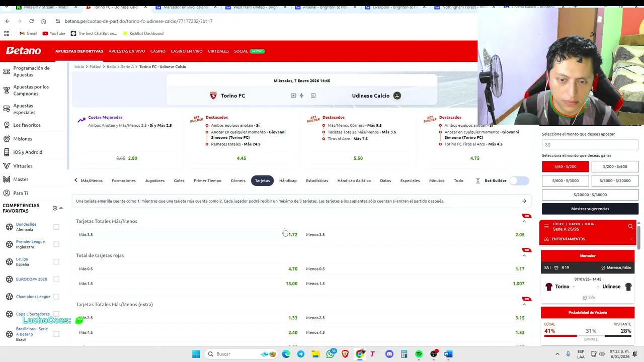Screen dimensions: 644x362
Task: Open Virtuales in the sidebar
Action: [x=23, y=166]
